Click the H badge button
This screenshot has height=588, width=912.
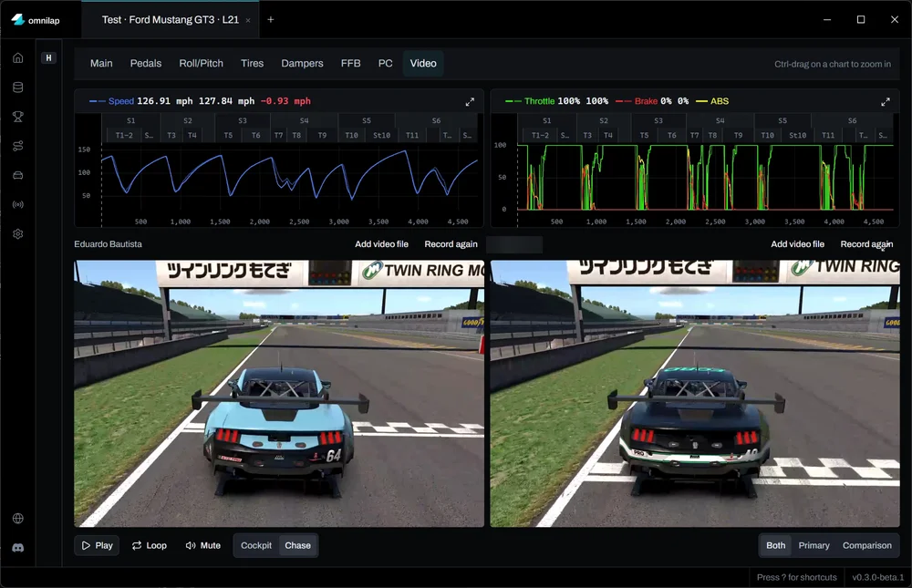49,57
